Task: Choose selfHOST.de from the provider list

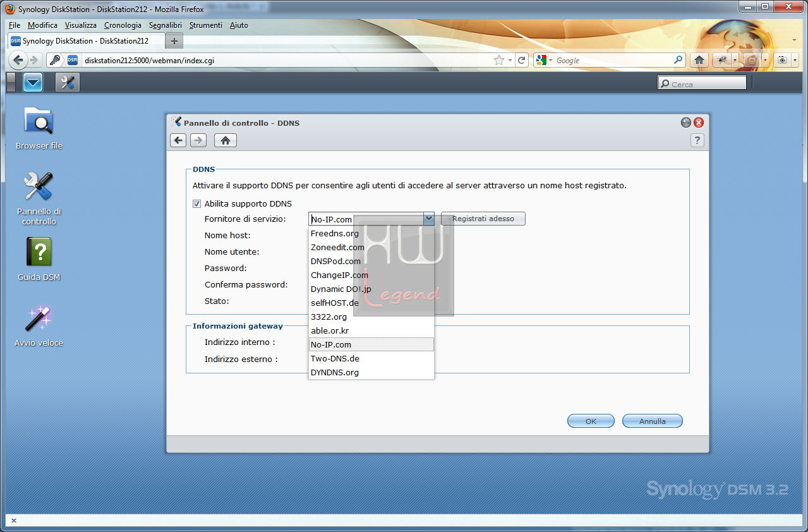Action: pyautogui.click(x=371, y=303)
